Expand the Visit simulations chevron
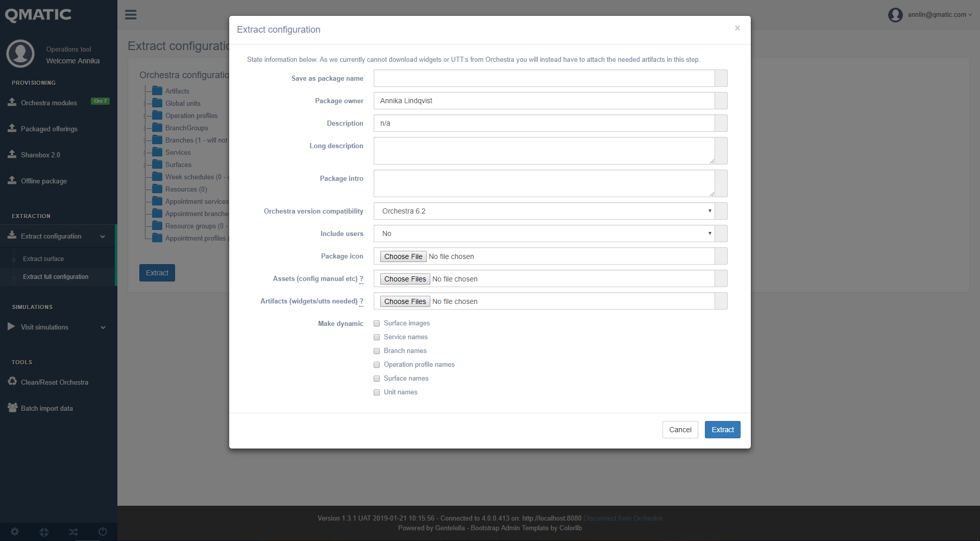 click(103, 327)
